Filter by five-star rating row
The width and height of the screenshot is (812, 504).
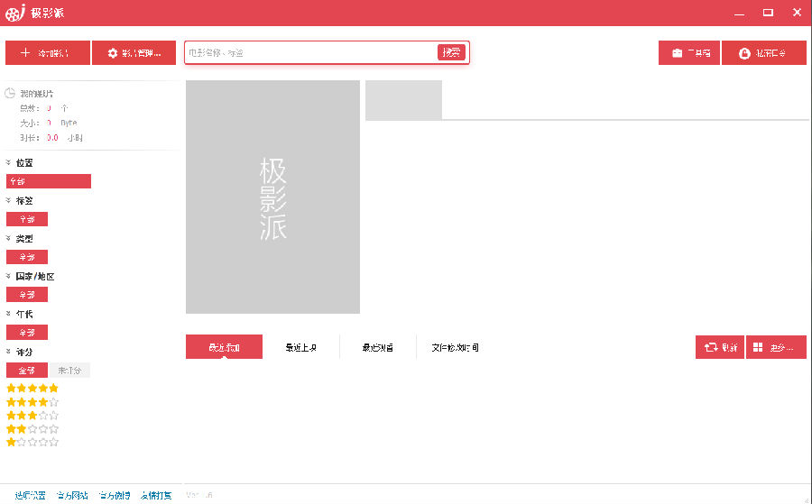tap(32, 388)
